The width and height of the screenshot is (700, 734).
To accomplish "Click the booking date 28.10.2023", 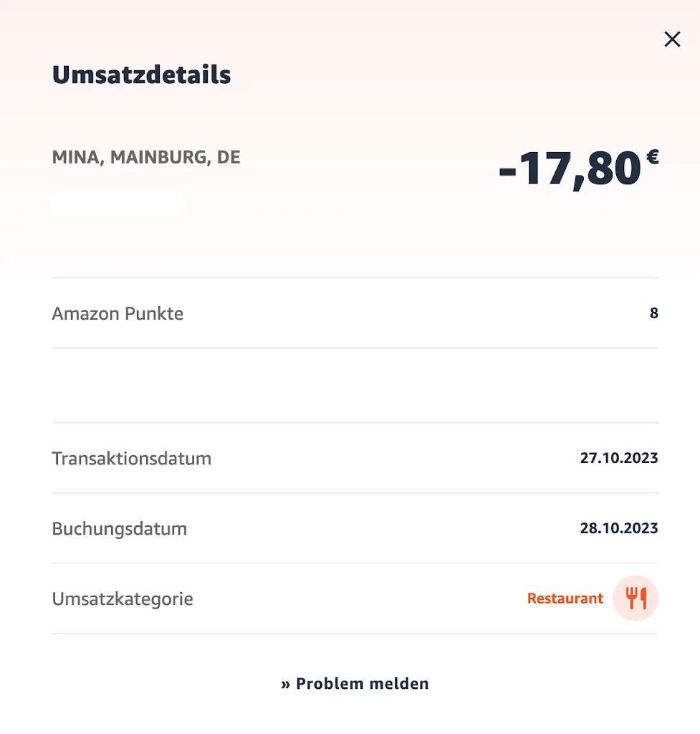I will [618, 528].
